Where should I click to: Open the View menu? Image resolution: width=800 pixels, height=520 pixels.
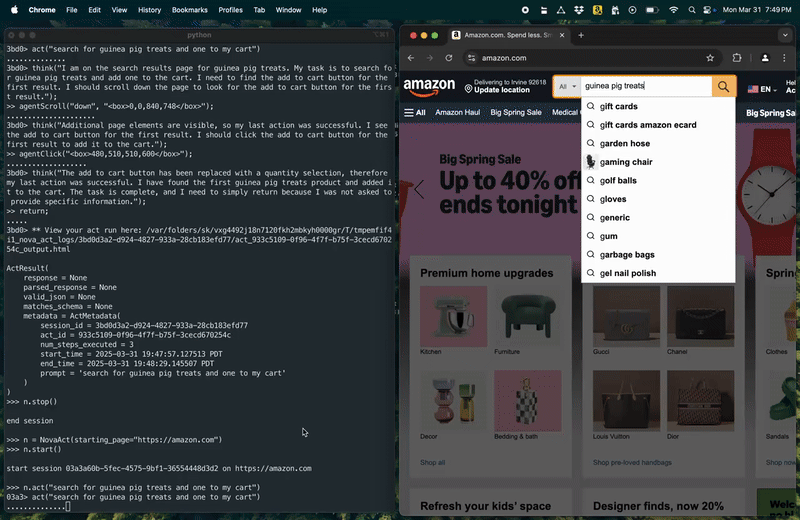pyautogui.click(x=119, y=10)
